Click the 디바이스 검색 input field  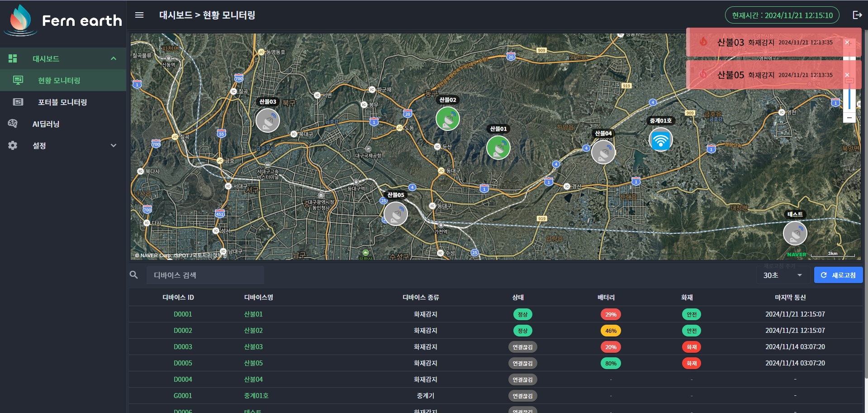point(205,275)
